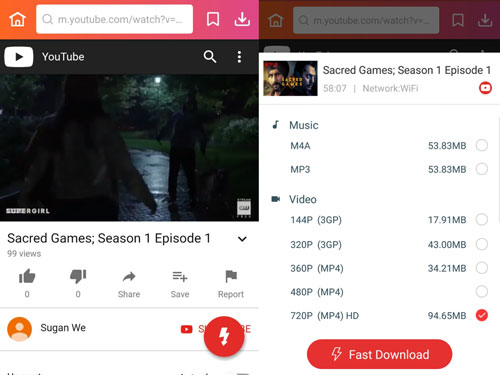Click the '58:07' duration text
The height and width of the screenshot is (375, 500).
(x=335, y=88)
